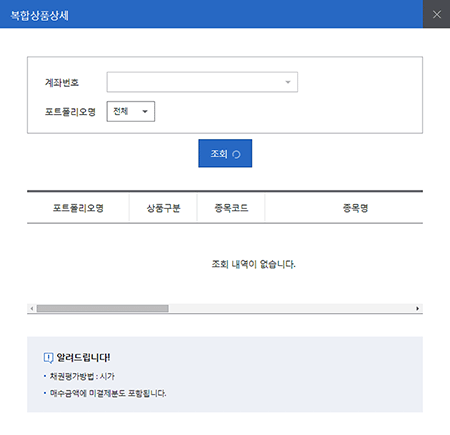Viewport: 450px width, 435px height.
Task: Click the 조회 내역이 없습니다 message
Action: 253,264
